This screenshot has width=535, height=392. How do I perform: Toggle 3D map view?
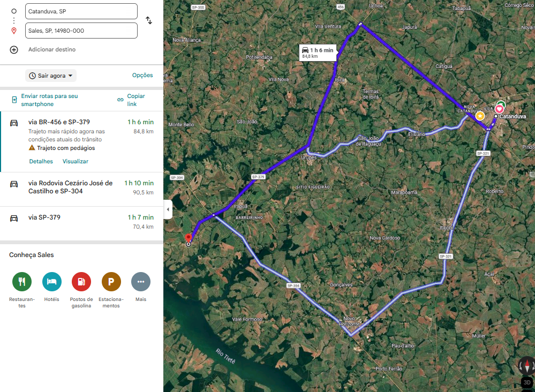point(526,382)
